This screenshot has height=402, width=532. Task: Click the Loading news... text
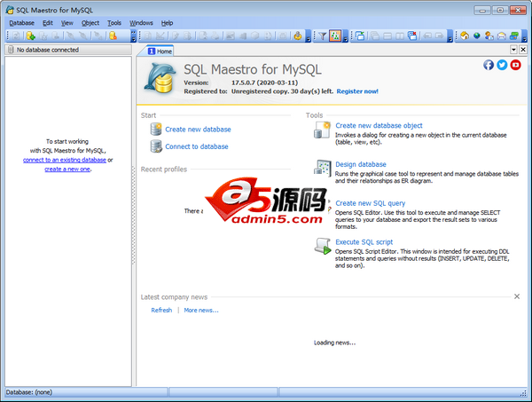(334, 343)
